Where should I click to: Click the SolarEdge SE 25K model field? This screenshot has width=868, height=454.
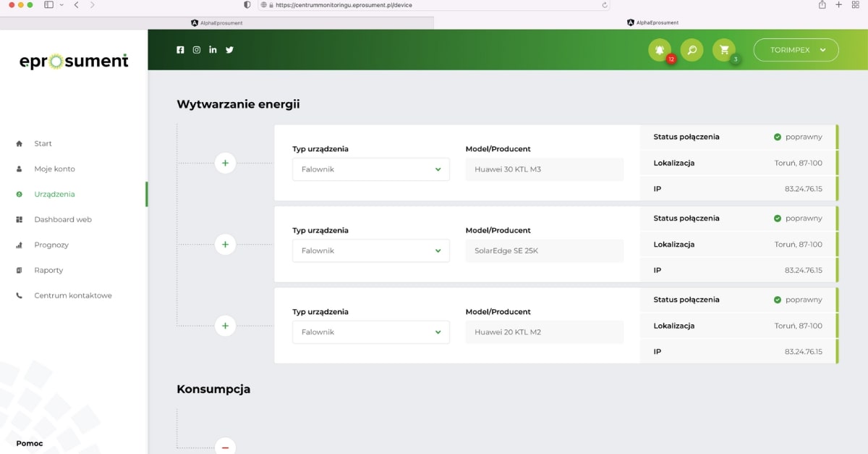coord(544,251)
